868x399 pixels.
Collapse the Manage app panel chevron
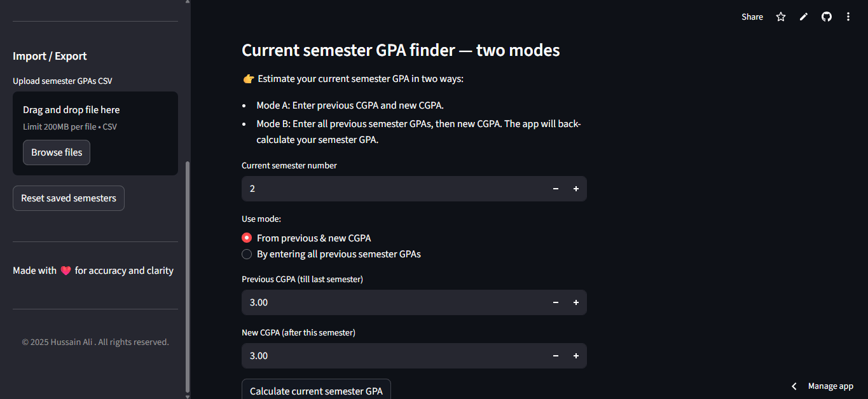794,386
